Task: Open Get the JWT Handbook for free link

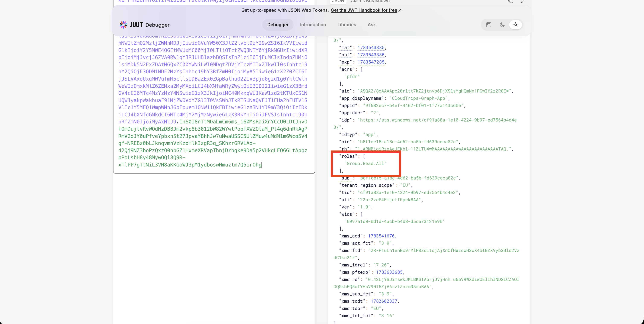Action: click(366, 10)
